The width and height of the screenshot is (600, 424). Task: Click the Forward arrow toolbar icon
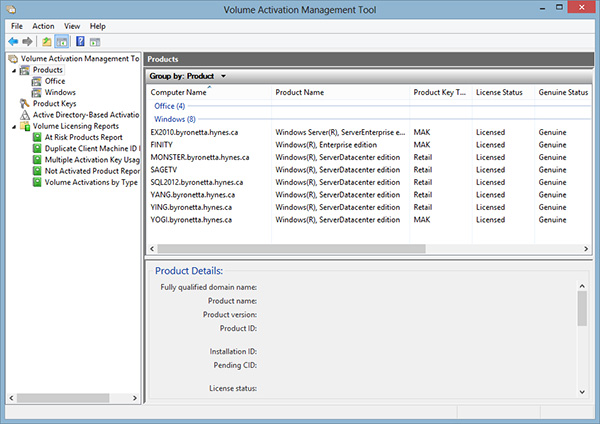(27, 41)
